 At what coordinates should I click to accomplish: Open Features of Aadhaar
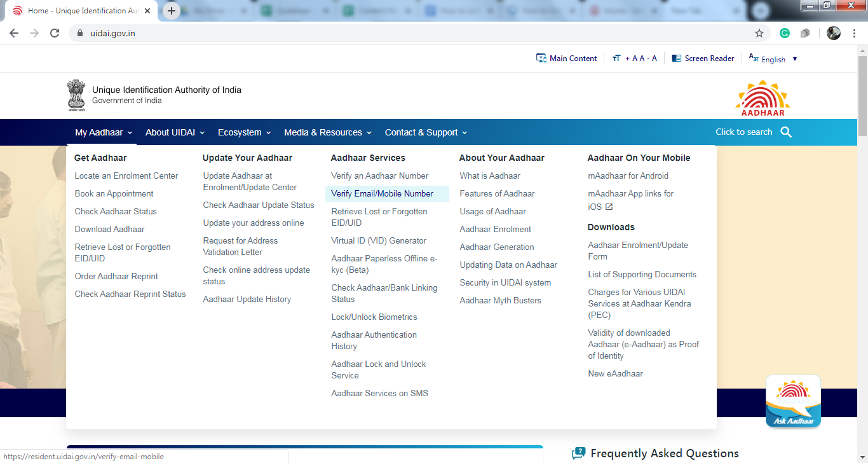click(497, 194)
